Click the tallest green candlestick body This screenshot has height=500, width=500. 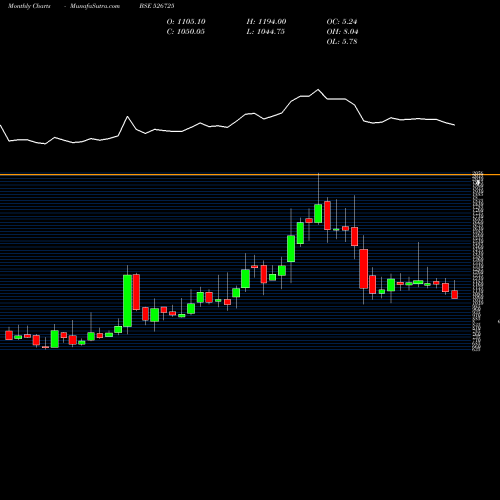tap(127, 301)
